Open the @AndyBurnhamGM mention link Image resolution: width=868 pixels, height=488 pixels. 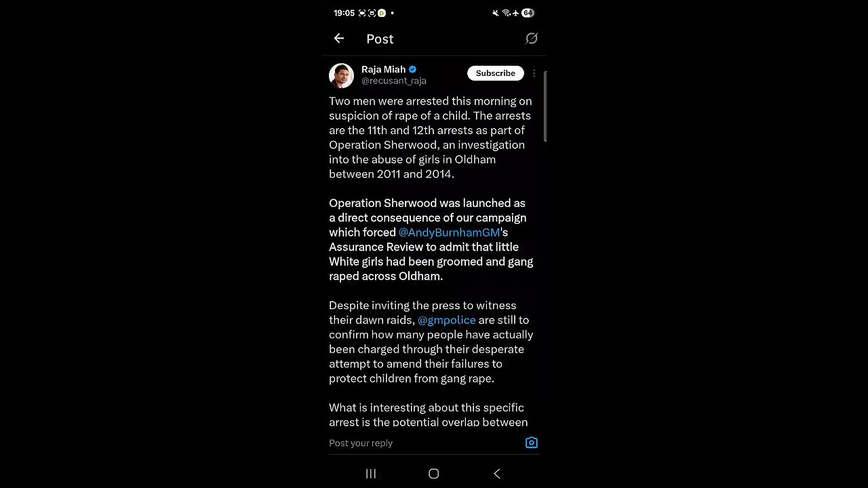coord(449,232)
